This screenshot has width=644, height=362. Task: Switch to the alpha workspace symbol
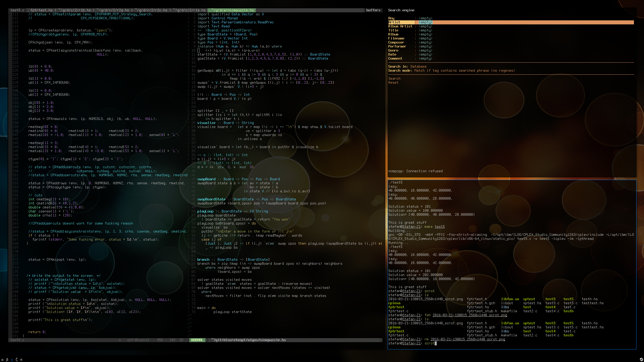3,360
